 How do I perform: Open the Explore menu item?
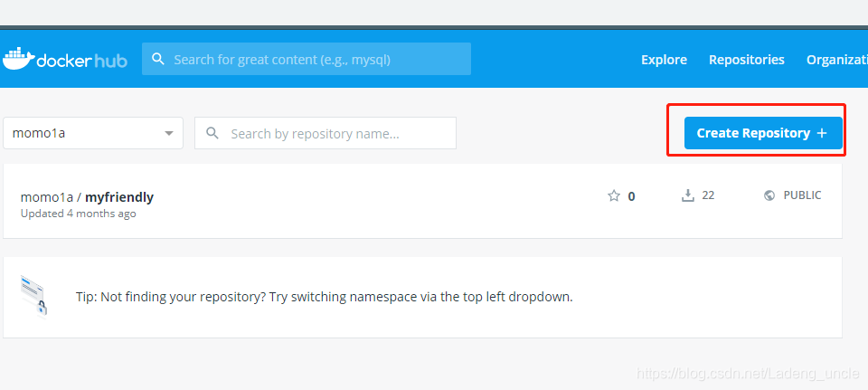pyautogui.click(x=664, y=60)
